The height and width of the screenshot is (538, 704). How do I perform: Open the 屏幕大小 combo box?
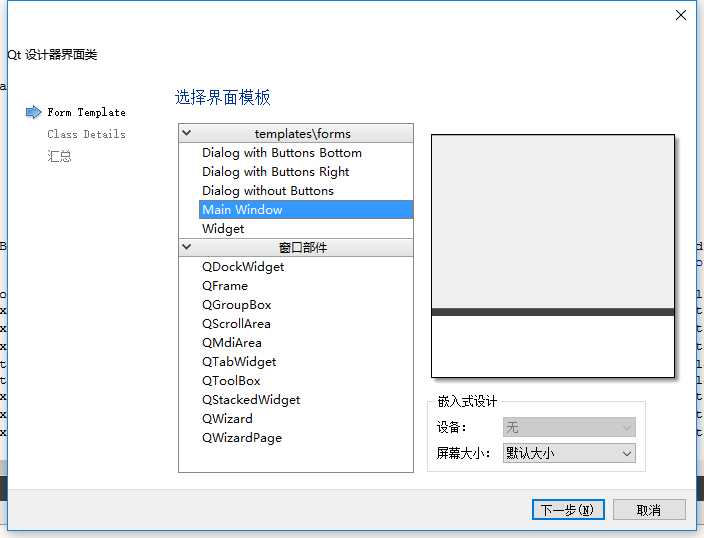pos(569,453)
